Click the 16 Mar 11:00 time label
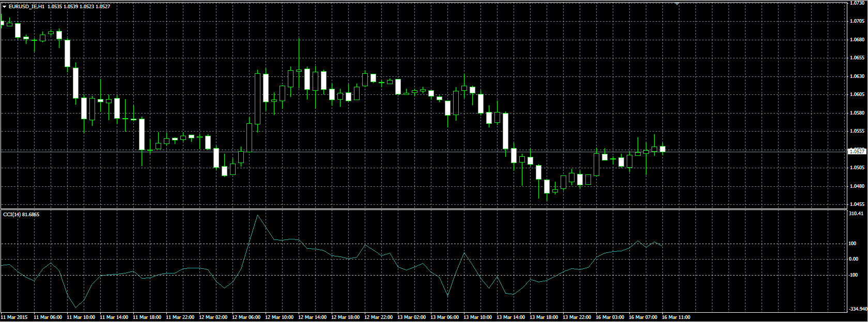This screenshot has height=322, width=868. [x=676, y=317]
